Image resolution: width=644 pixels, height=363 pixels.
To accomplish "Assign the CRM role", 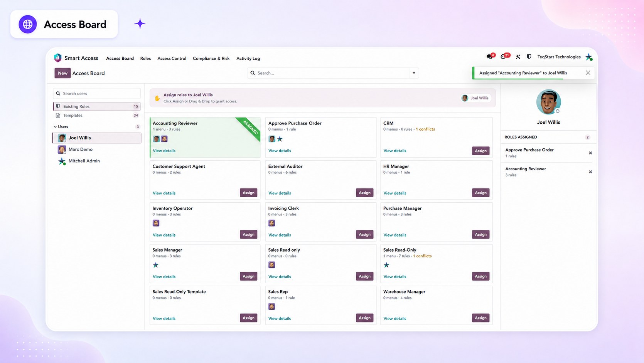I will pos(480,151).
